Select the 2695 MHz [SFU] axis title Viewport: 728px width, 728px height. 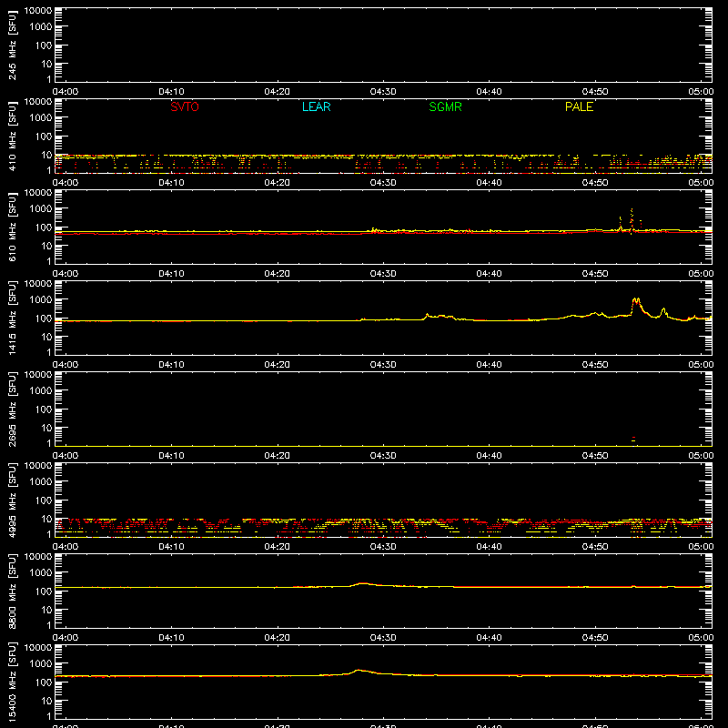(13, 409)
